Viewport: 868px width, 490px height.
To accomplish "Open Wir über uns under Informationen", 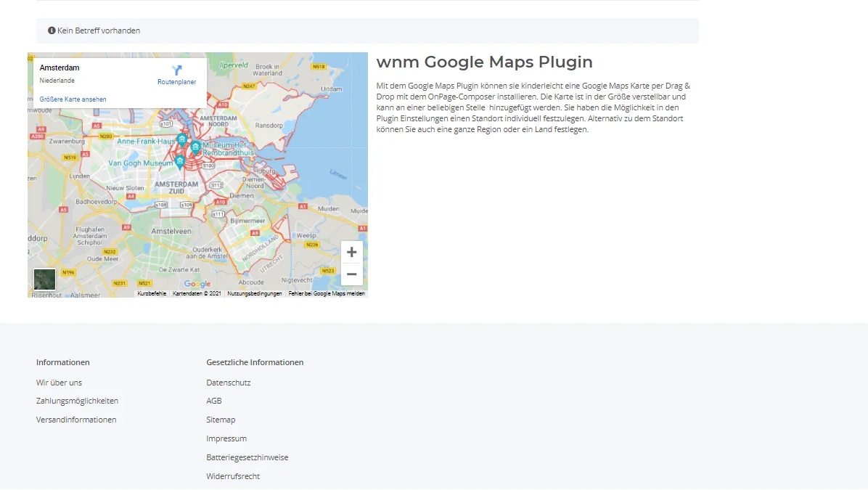I will (59, 382).
